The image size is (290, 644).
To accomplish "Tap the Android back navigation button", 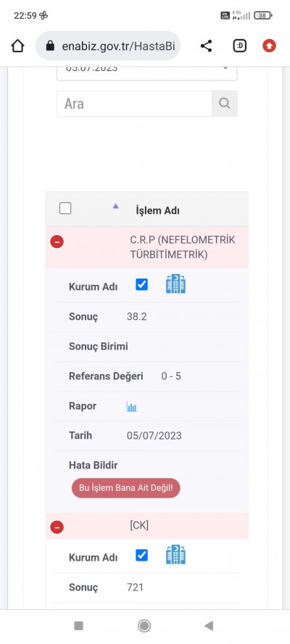I will coord(209,626).
